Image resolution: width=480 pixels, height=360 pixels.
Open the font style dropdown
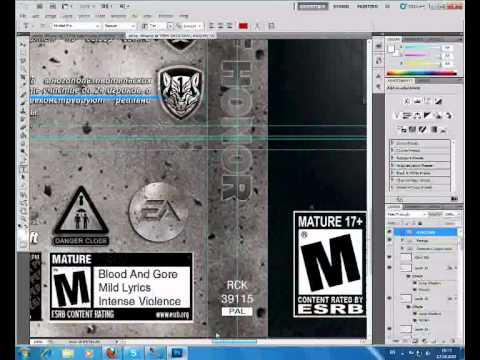[119, 26]
